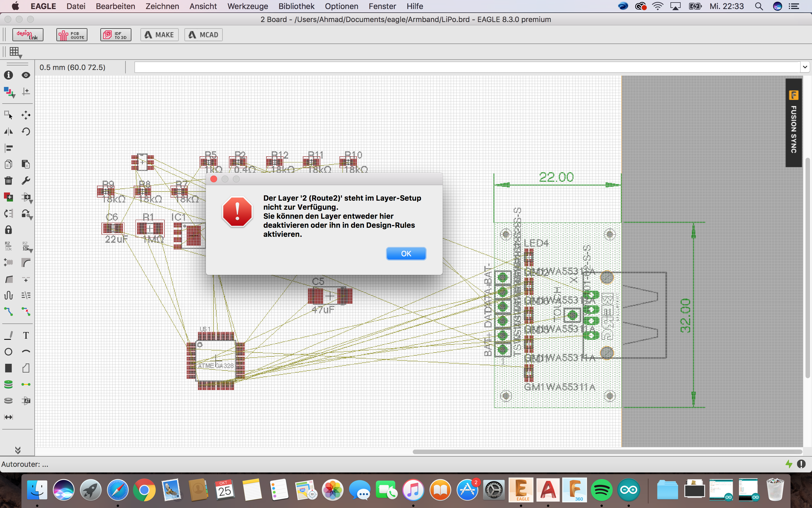
Task: Click the MCAD button
Action: pos(203,35)
